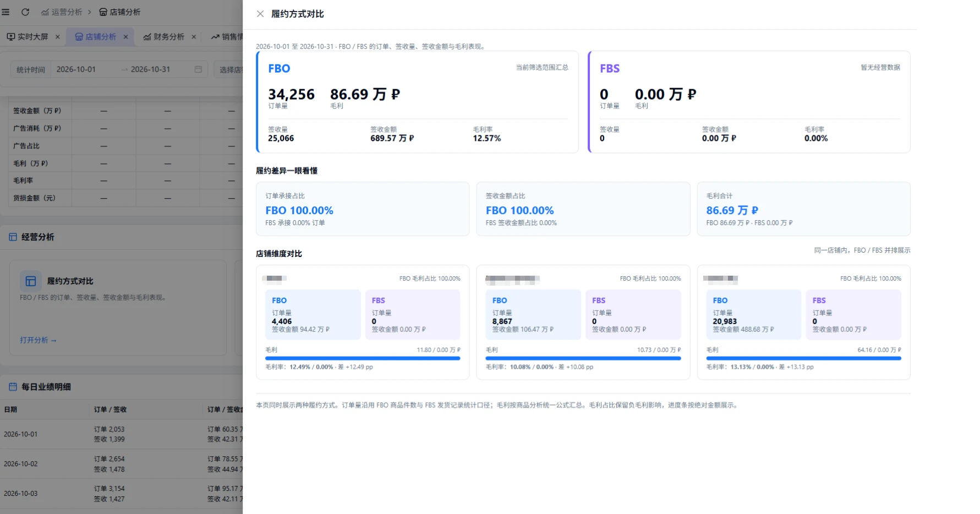Click the 店铺分析 breadcrumb
980x514 pixels.
119,12
